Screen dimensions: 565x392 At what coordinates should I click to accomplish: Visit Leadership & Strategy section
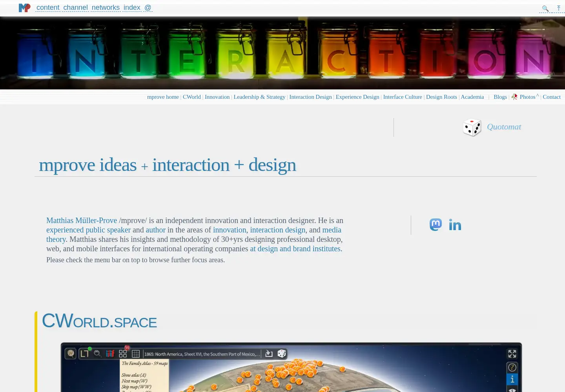coord(259,97)
